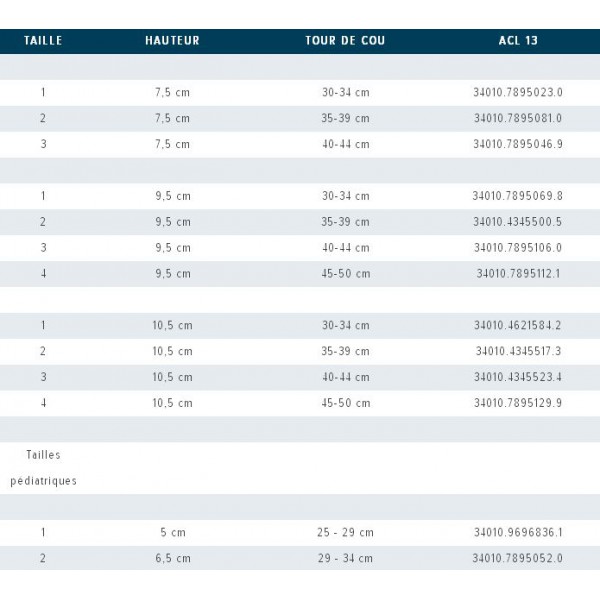Select the code 34010.4621584.2
The height and width of the screenshot is (600, 600).
click(x=518, y=325)
